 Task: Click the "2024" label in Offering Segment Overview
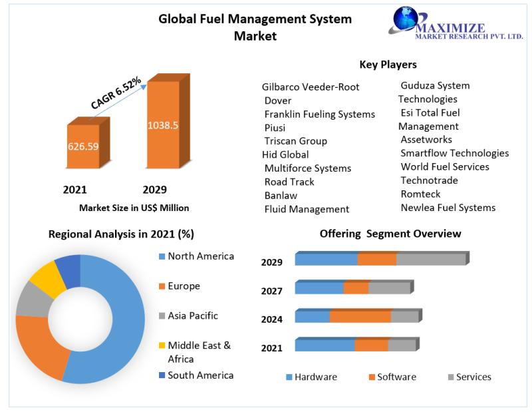click(272, 319)
